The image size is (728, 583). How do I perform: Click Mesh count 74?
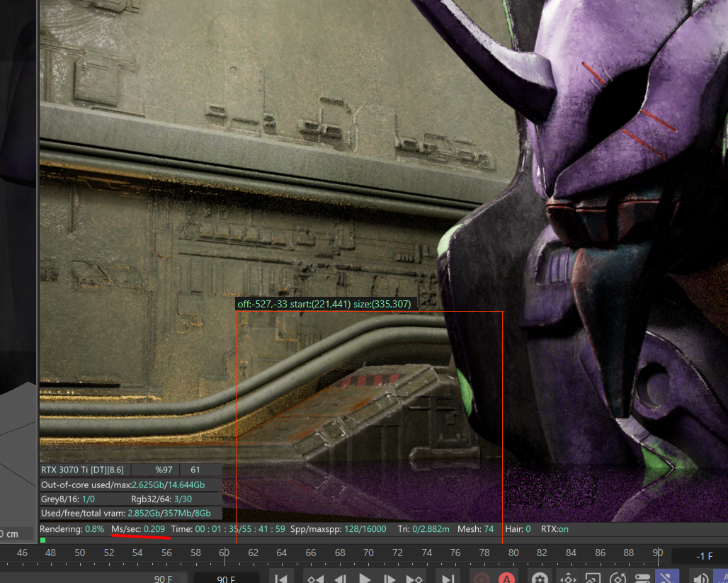[489, 529]
